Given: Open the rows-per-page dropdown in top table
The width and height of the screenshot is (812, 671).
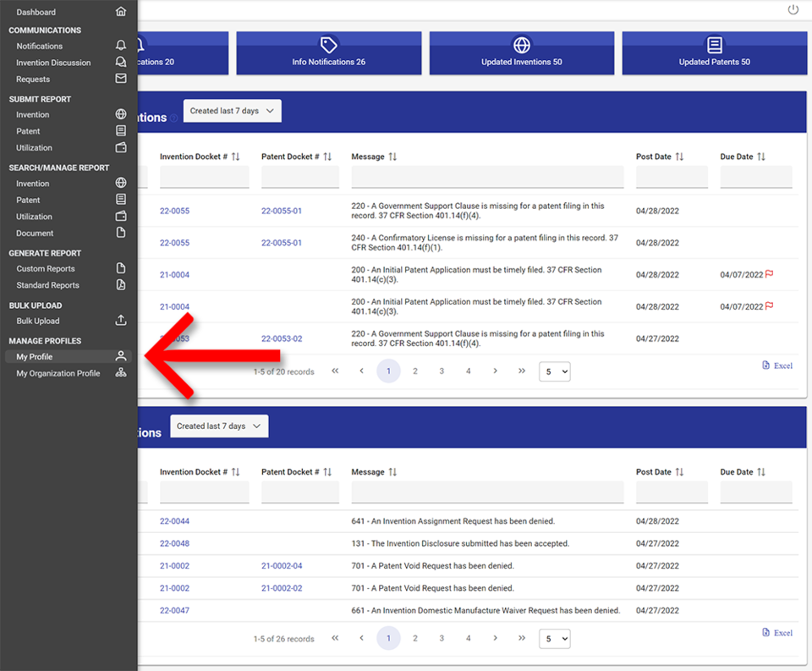Looking at the screenshot, I should click(x=555, y=371).
